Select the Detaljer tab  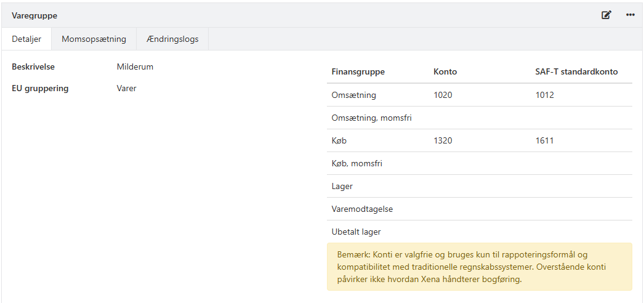tap(26, 39)
